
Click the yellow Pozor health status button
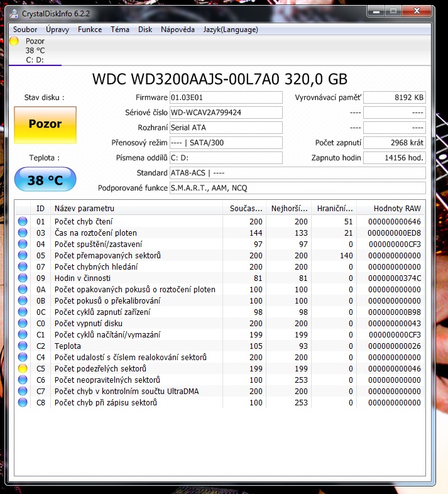click(45, 124)
